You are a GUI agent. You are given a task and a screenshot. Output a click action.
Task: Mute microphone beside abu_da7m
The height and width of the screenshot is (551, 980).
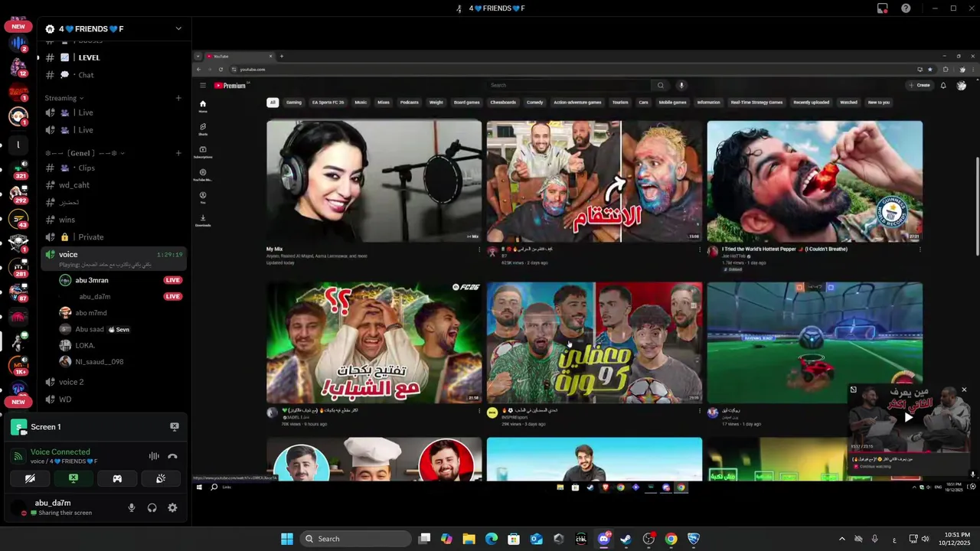132,507
